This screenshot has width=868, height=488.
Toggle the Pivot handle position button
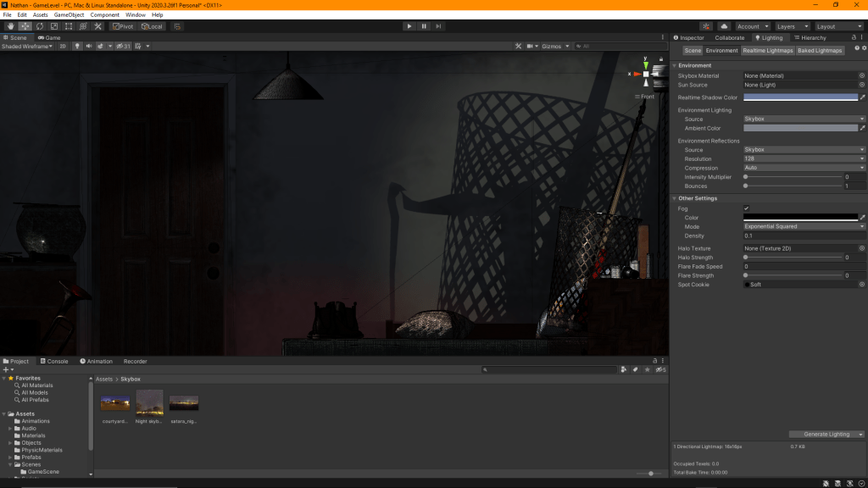123,26
